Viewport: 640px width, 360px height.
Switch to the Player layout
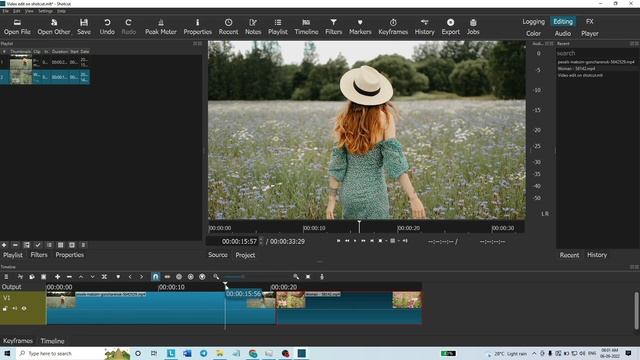point(590,33)
